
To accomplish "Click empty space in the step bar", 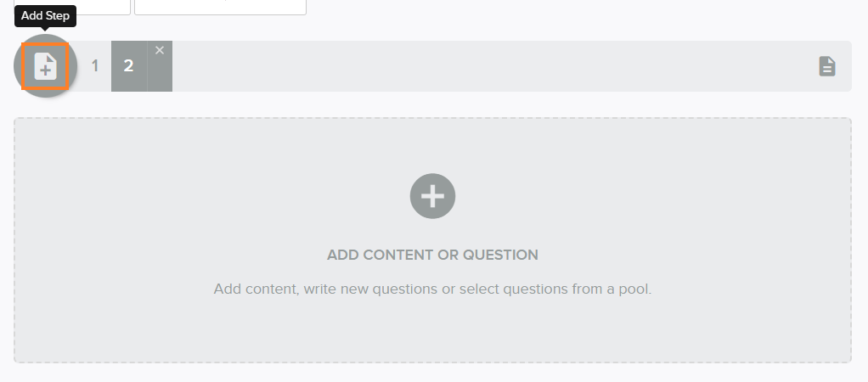I will 493,66.
